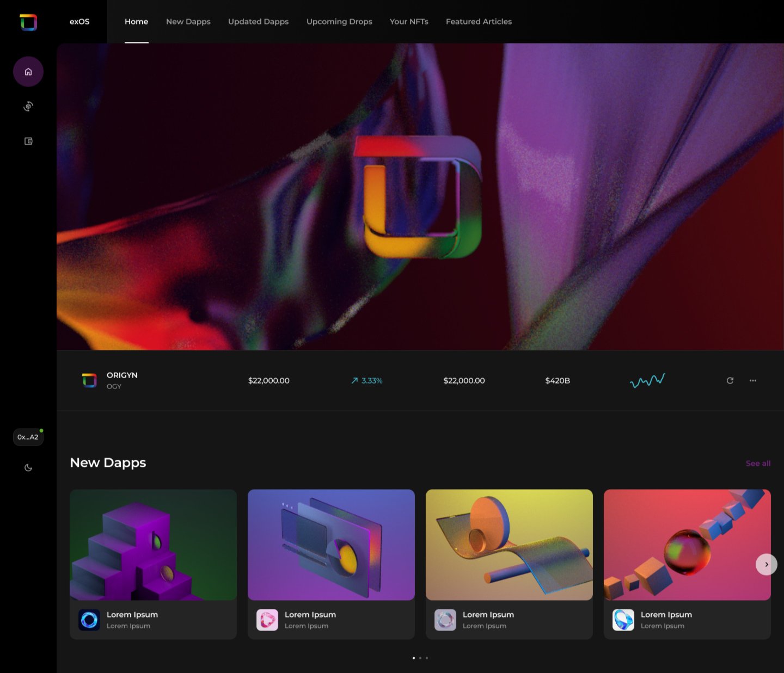The height and width of the screenshot is (673, 784).
Task: Open the Featured Articles tab
Action: pyautogui.click(x=479, y=22)
